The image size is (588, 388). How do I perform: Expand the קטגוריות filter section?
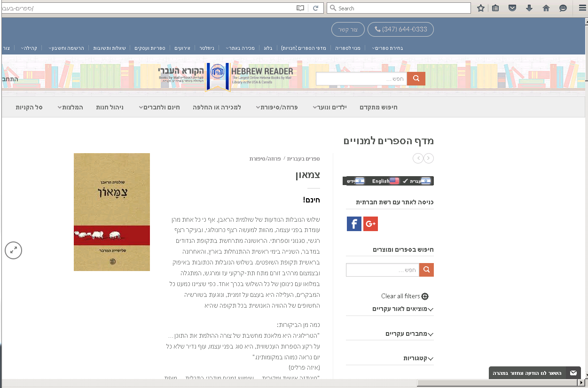click(418, 358)
